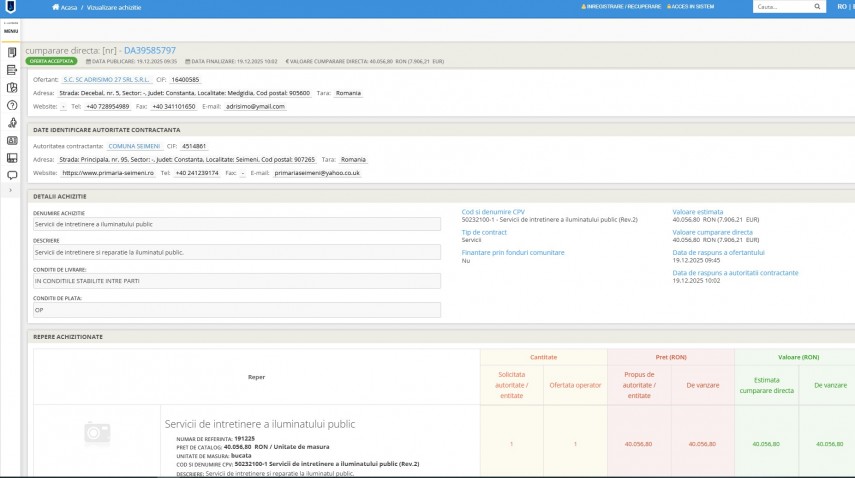Click Inregistrare / Recuperare link
Viewport: 855px width, 478px height.
(x=623, y=7)
